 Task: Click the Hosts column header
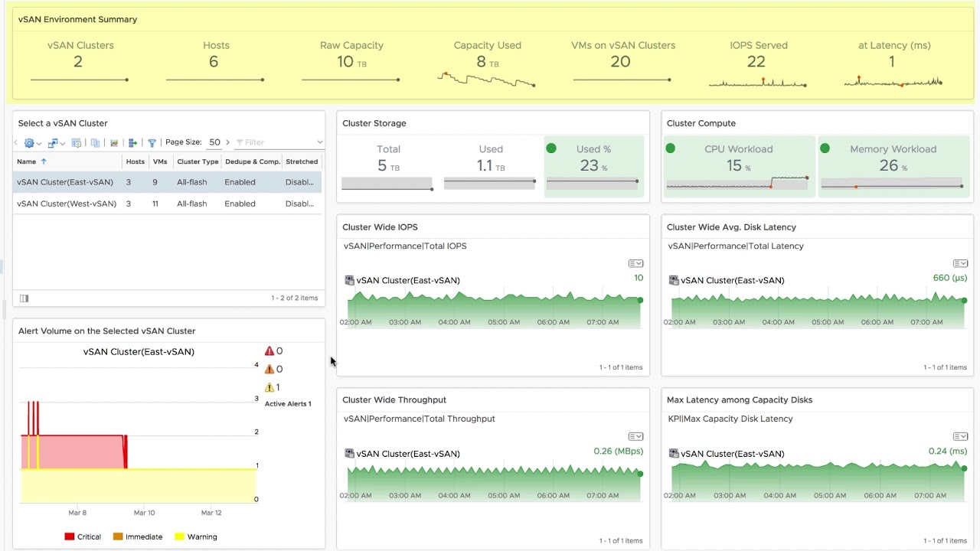coord(135,161)
